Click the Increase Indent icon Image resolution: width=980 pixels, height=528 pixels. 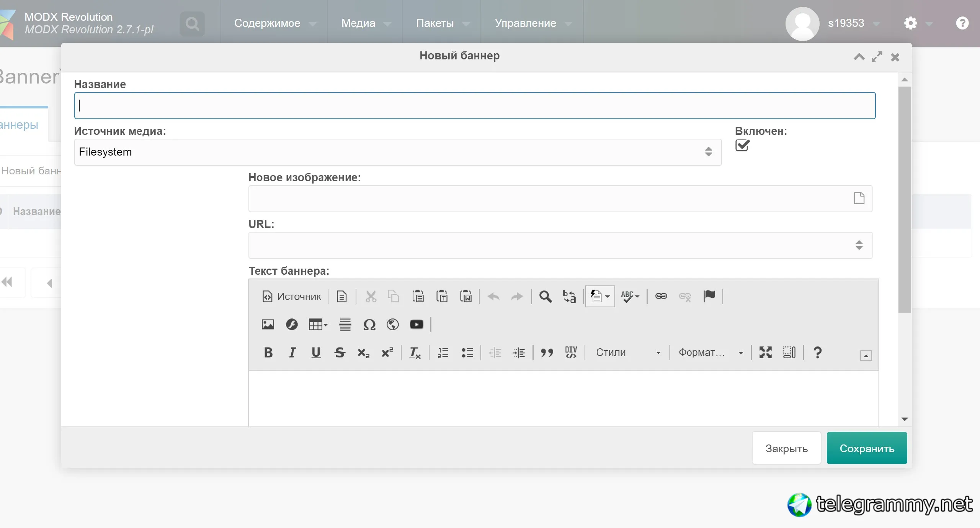[x=519, y=353]
